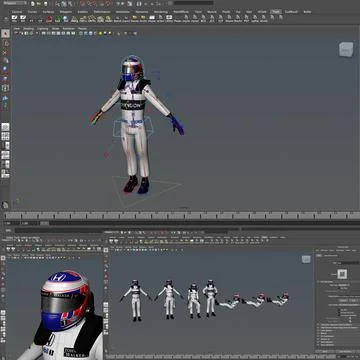This screenshot has height=360, width=360.
Task: Pick the Scale tool in left toolbox
Action: [x=5, y=79]
